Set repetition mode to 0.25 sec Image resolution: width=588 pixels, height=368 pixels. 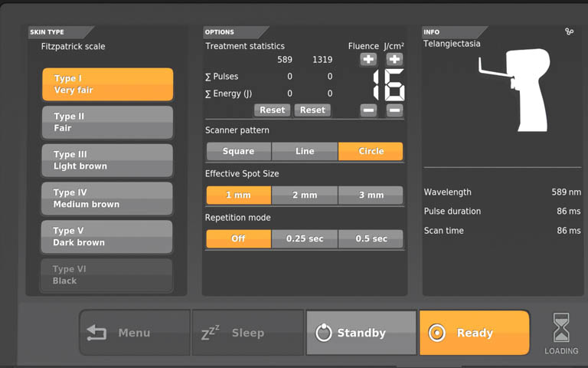[305, 238]
